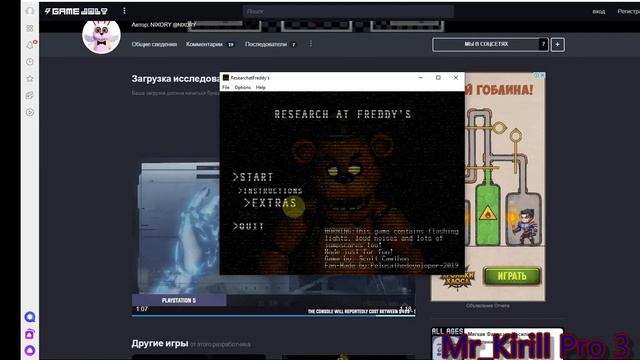
Task: Switch to the Последователи tab
Action: (270, 44)
